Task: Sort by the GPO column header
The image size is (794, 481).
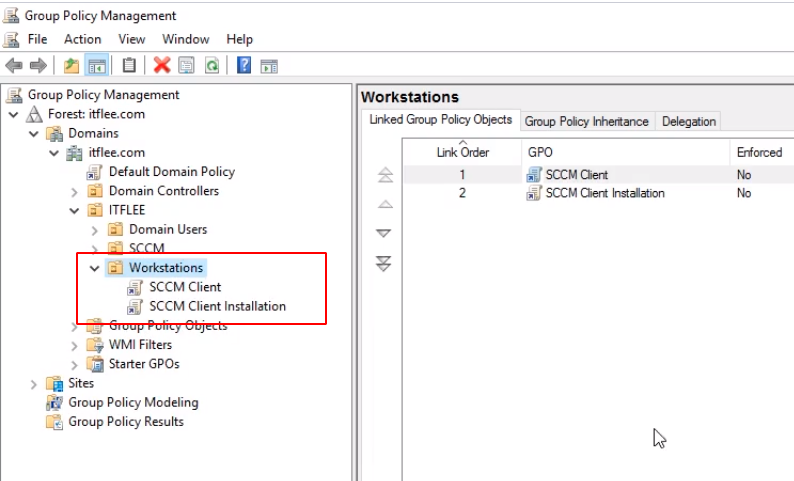Action: [626, 152]
